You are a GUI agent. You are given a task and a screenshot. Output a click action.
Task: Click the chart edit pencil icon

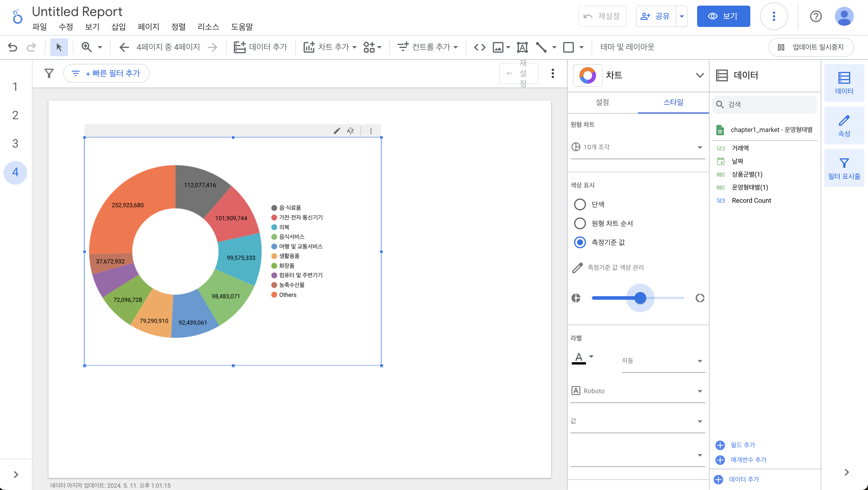pos(337,131)
